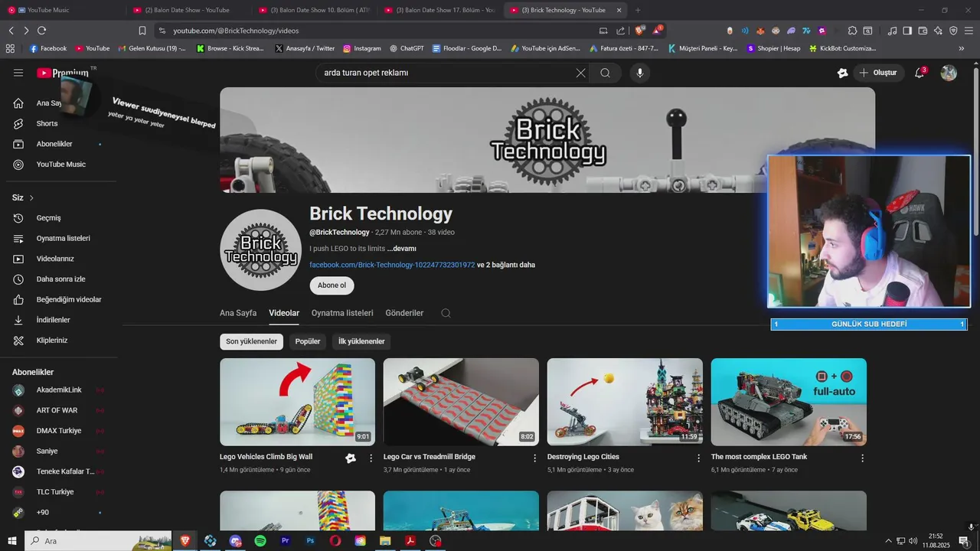Switch to Balon Date Show 10. Bölüm tab
This screenshot has height=551, width=980.
pos(315,10)
